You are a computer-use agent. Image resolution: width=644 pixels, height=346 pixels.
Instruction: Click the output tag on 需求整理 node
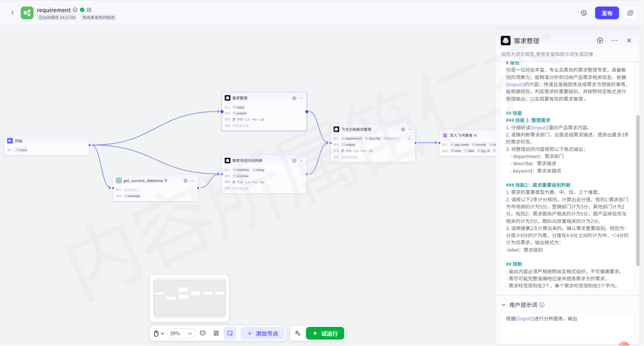[240, 113]
